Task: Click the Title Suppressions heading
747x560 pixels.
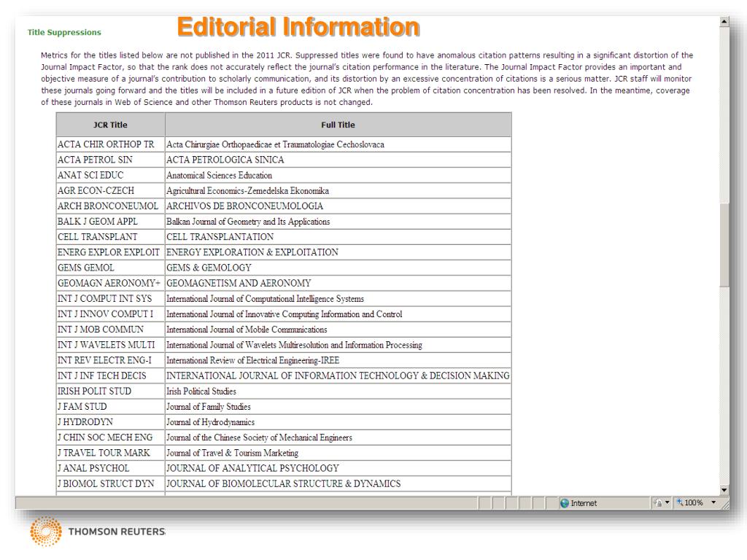Action: pyautogui.click(x=64, y=32)
